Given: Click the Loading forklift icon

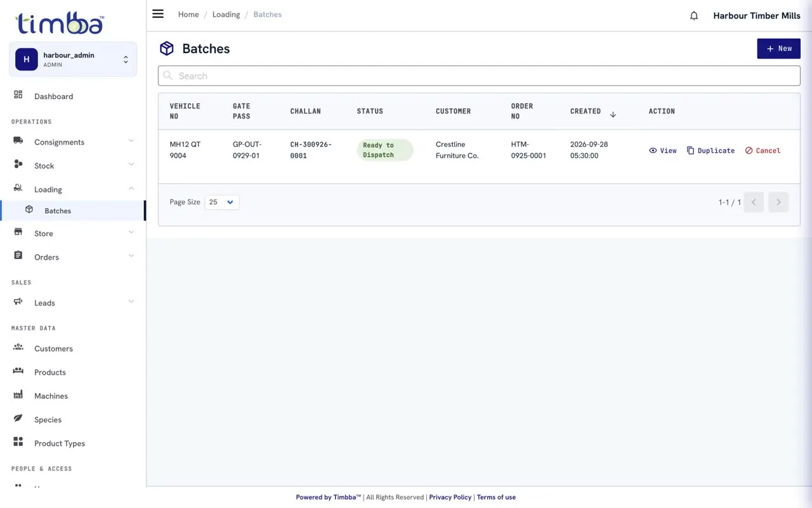Looking at the screenshot, I should [x=18, y=188].
